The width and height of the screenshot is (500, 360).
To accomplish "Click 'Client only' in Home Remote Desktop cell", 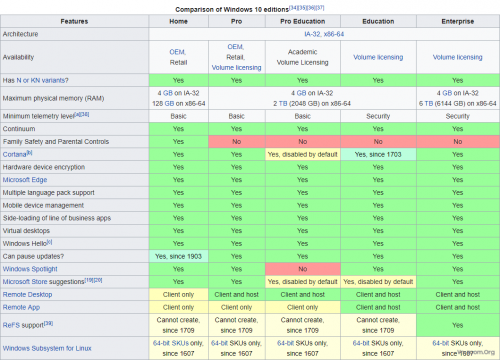I will pyautogui.click(x=178, y=295).
